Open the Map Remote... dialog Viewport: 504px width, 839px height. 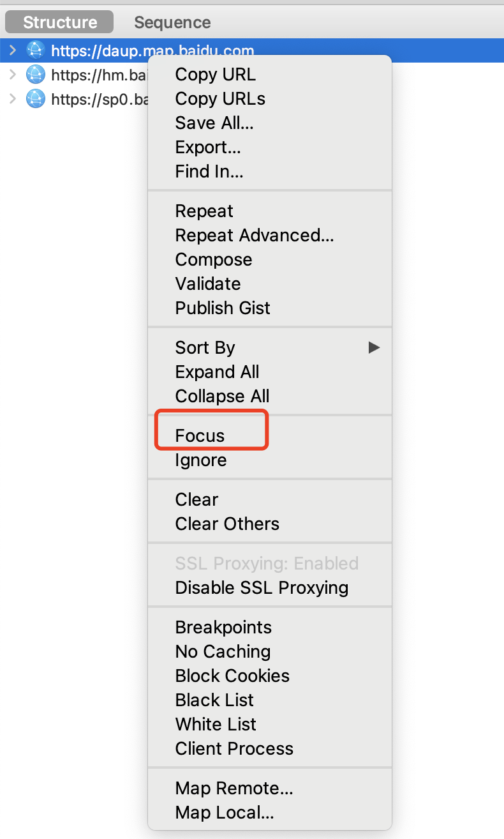coord(234,788)
